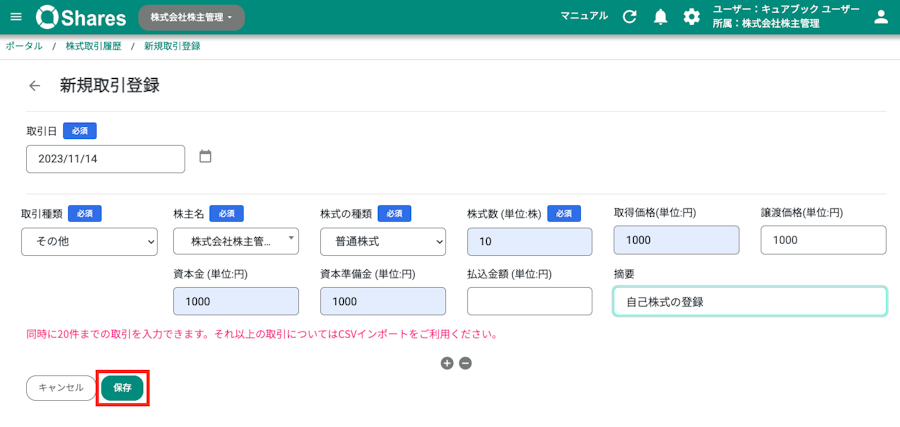Open the hamburger navigation menu
The height and width of the screenshot is (427, 900).
click(16, 17)
